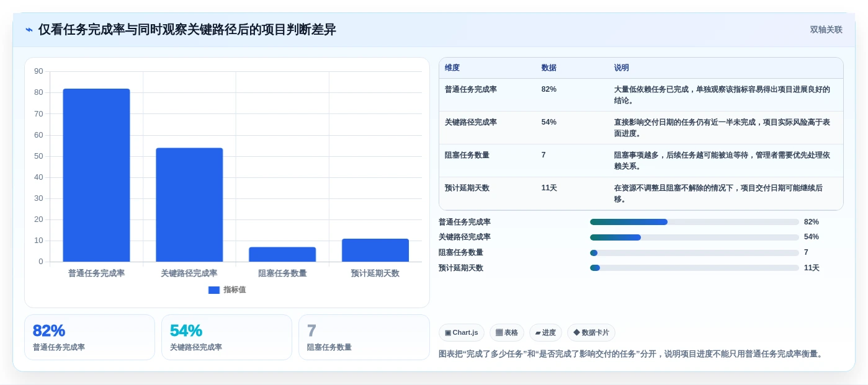Click the 预计延期天数 x-axis label

(x=375, y=273)
